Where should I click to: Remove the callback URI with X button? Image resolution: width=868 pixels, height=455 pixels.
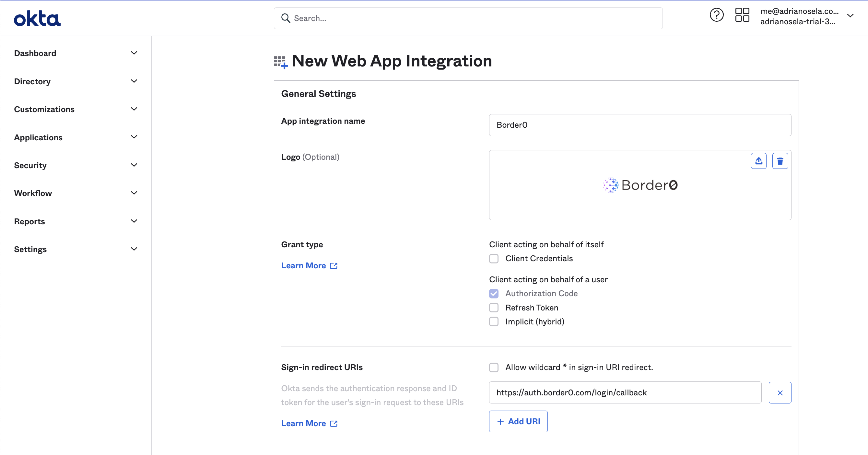click(780, 392)
